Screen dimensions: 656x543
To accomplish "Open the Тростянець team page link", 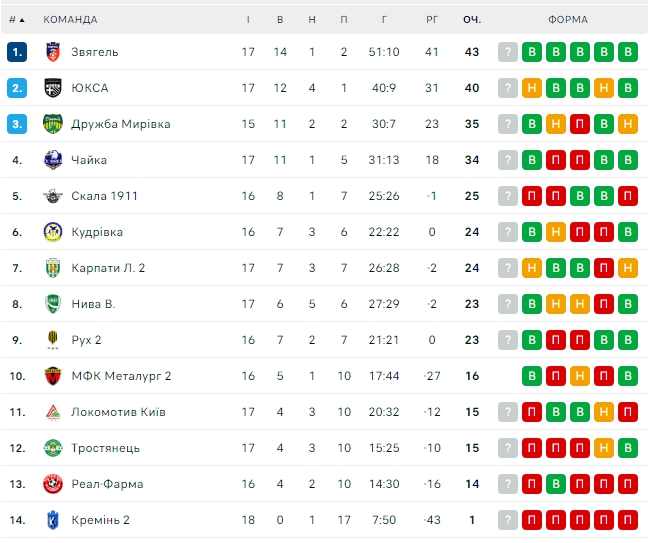I will click(x=105, y=448).
